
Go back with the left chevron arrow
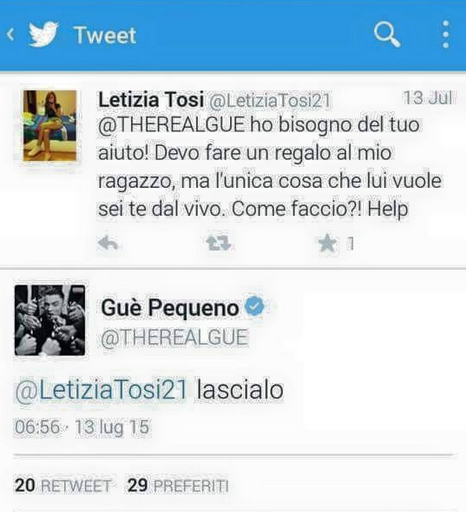[x=11, y=35]
